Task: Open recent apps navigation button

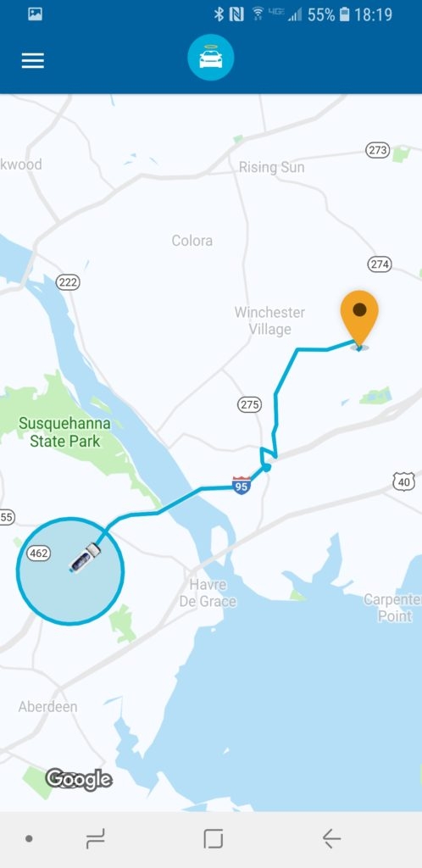Action: tap(95, 838)
